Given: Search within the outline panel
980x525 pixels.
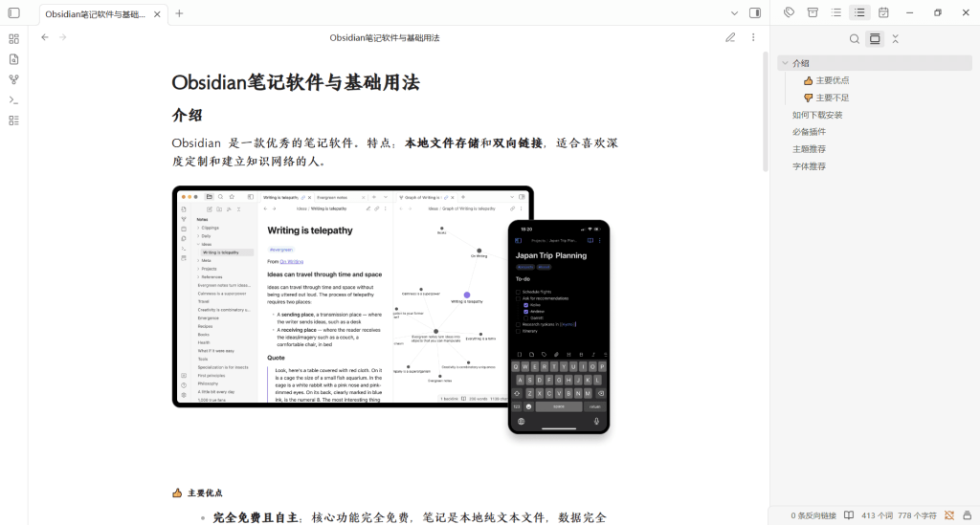Looking at the screenshot, I should pos(855,39).
